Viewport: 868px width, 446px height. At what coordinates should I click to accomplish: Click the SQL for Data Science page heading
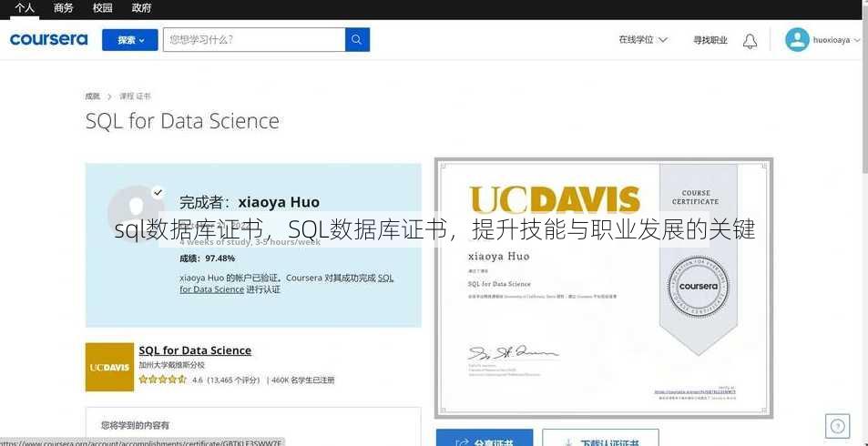pos(182,122)
